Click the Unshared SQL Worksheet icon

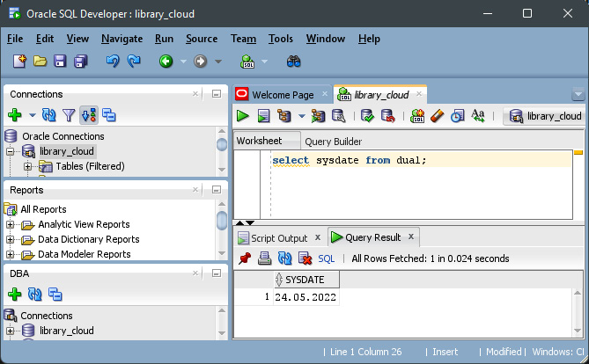(x=417, y=116)
